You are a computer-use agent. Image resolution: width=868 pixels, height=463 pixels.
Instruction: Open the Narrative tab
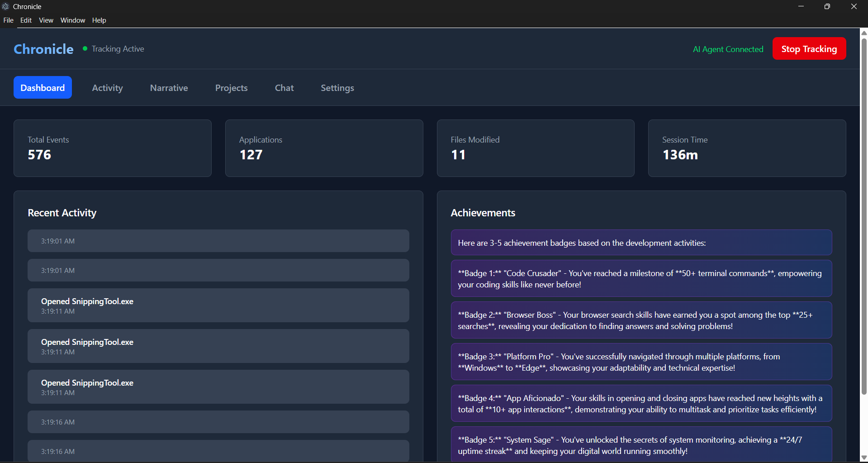click(x=168, y=87)
